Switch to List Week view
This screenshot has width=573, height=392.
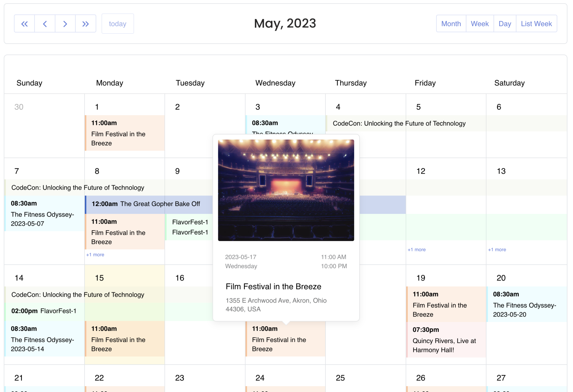click(536, 23)
